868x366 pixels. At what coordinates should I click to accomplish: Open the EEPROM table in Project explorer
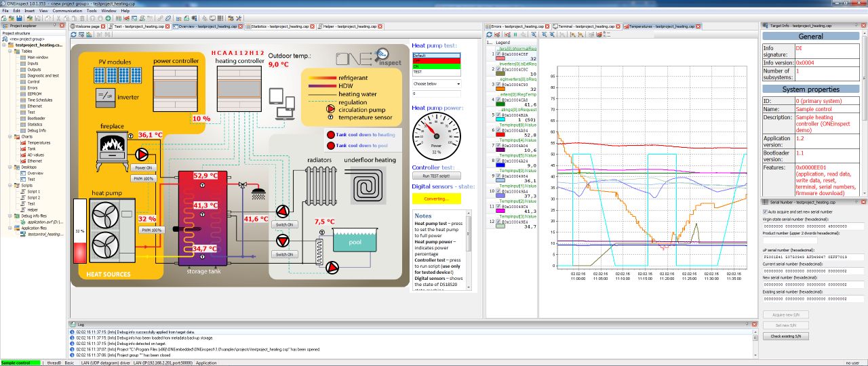[35, 93]
